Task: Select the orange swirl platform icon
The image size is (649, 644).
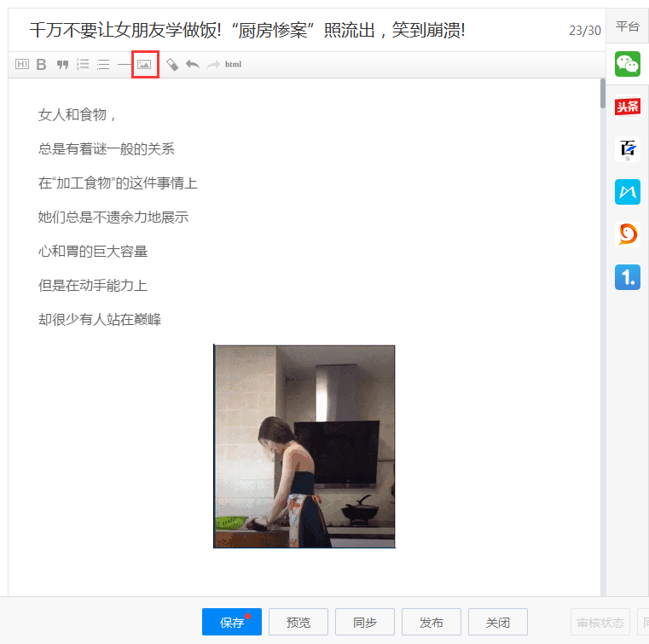Action: (628, 235)
